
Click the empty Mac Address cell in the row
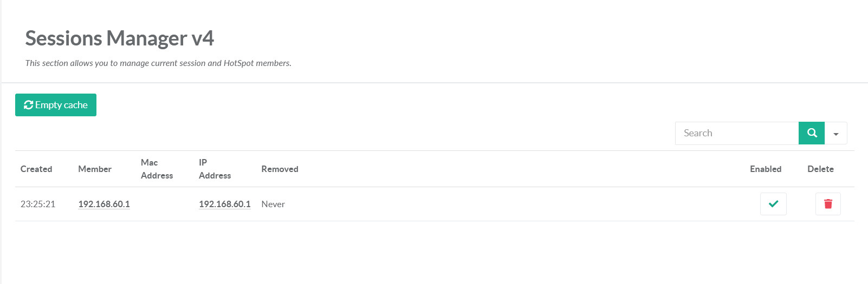[x=164, y=204]
